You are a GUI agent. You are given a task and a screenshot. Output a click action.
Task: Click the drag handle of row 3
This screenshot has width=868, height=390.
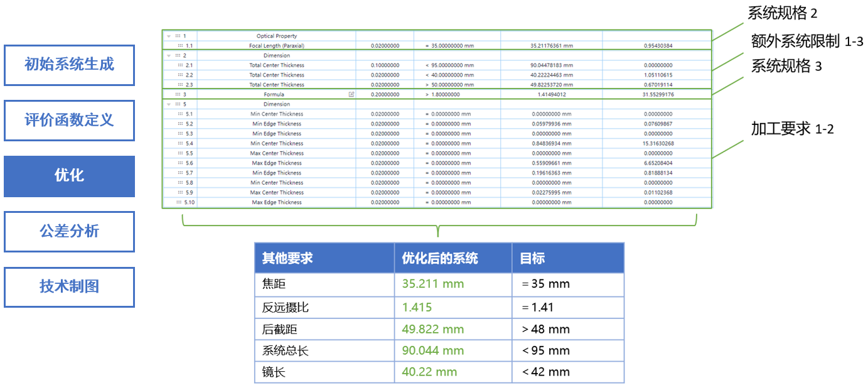[178, 94]
